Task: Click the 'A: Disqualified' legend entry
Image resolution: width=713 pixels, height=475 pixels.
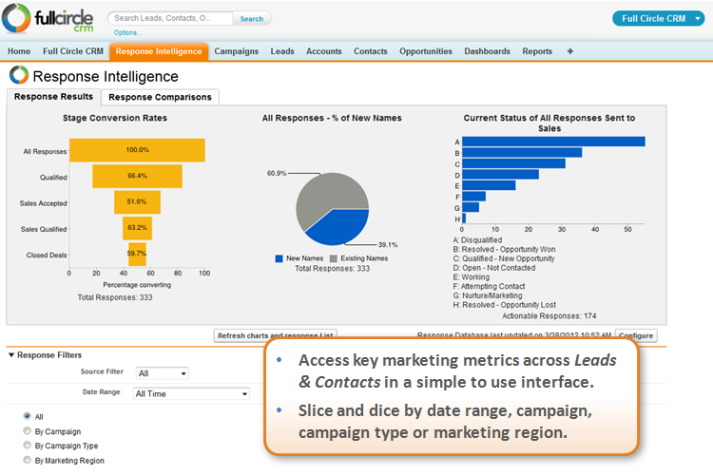Action: (477, 240)
